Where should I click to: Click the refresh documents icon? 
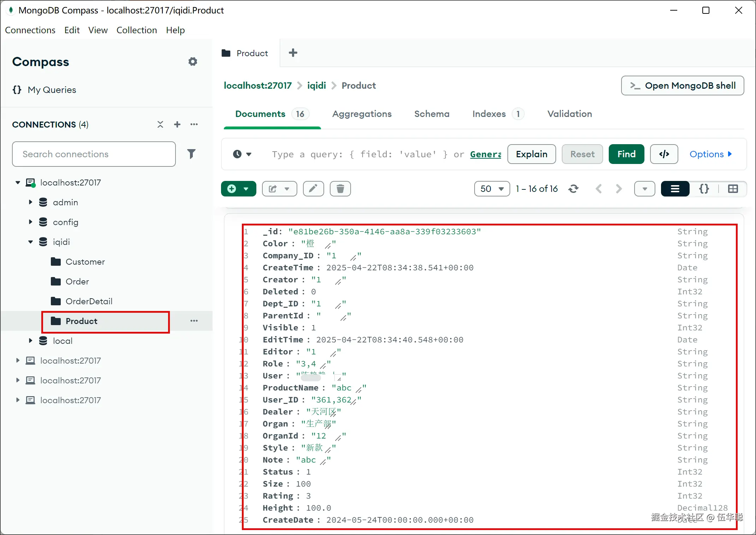[x=573, y=189]
